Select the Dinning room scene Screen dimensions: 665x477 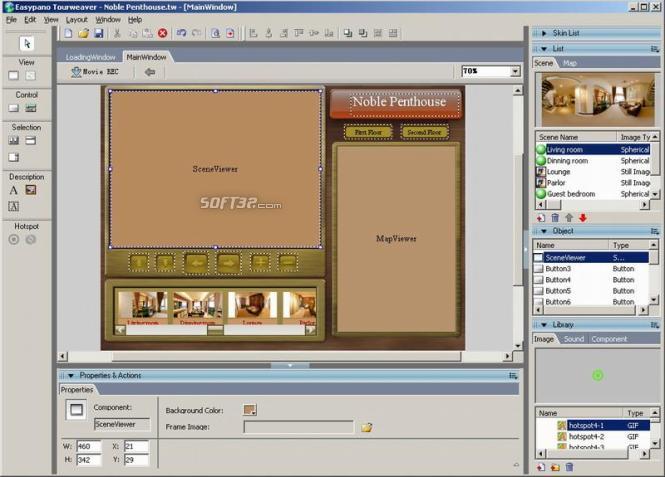(593, 161)
